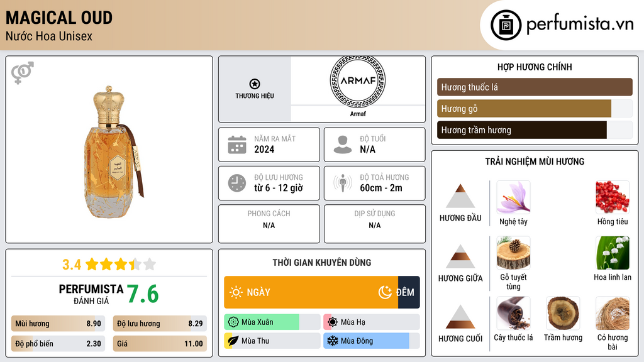Viewport: 644px width, 362px height.
Task: Click the star icon above Thương Hiệu
Action: (x=254, y=84)
